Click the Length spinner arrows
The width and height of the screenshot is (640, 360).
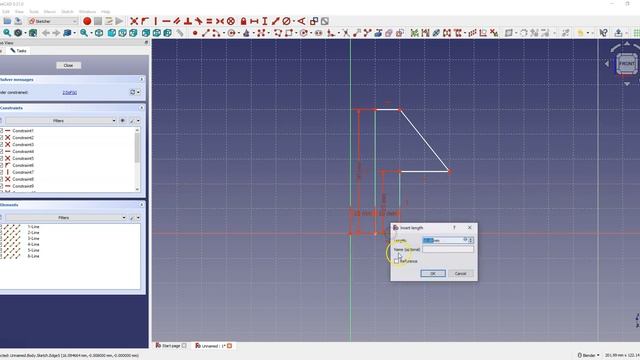point(471,240)
